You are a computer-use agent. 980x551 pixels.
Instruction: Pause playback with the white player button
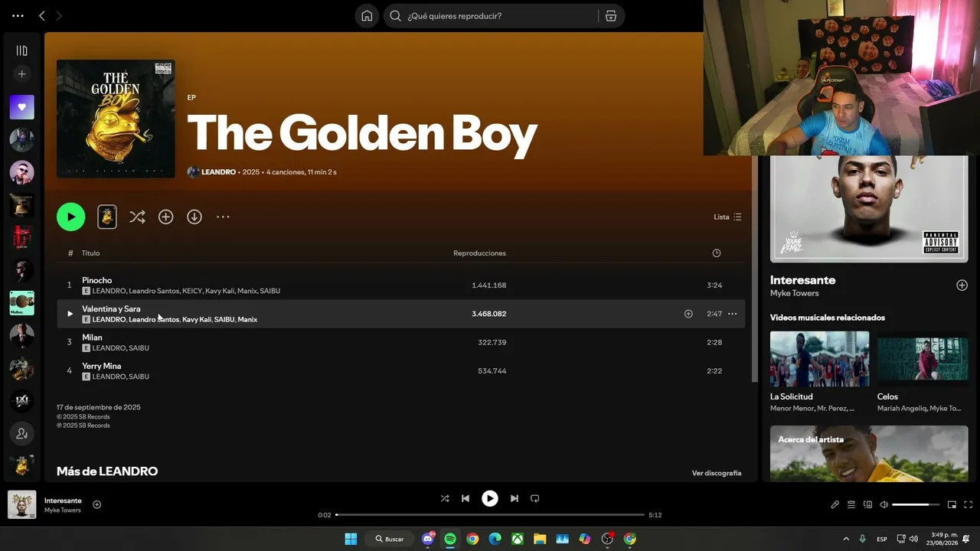pos(490,498)
